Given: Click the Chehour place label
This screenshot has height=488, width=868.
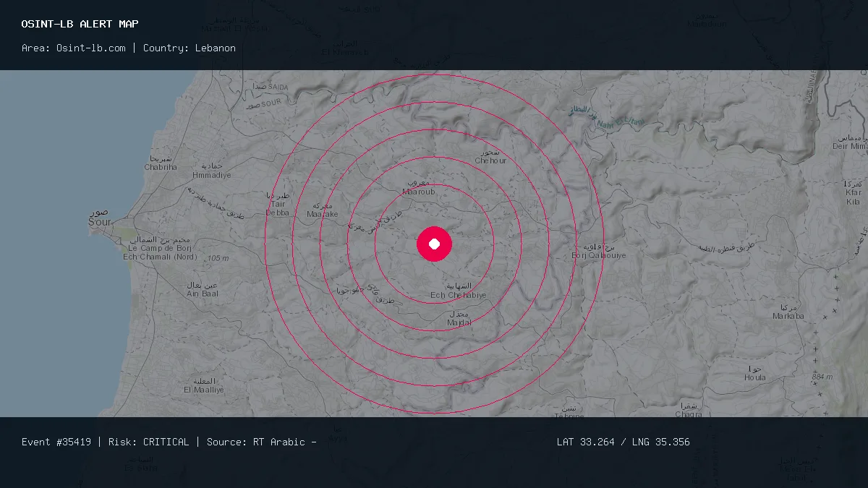Looking at the screenshot, I should 491,156.
